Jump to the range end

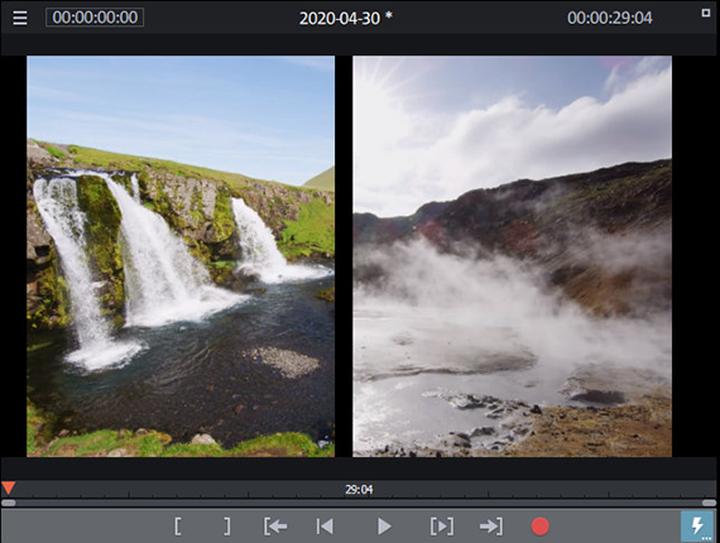pos(490,526)
